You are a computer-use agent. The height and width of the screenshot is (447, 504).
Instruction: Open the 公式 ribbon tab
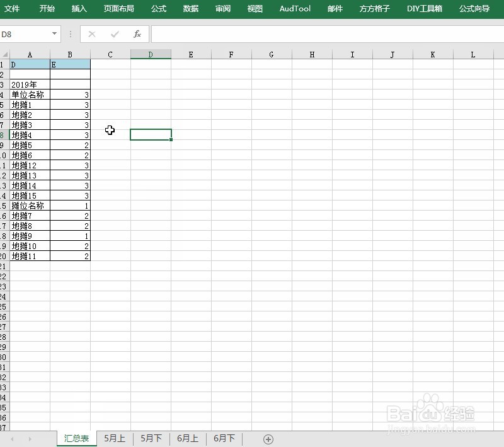(159, 9)
